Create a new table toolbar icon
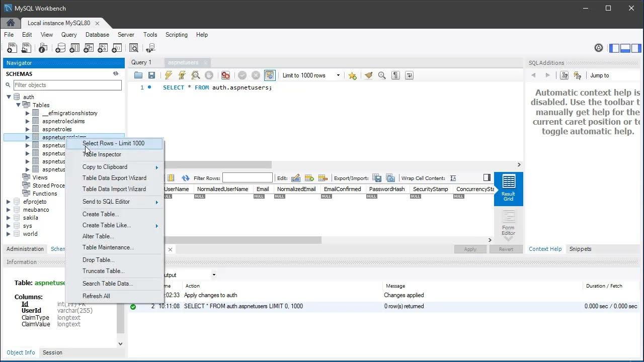Screen dimensions: 644x362 pos(74,48)
